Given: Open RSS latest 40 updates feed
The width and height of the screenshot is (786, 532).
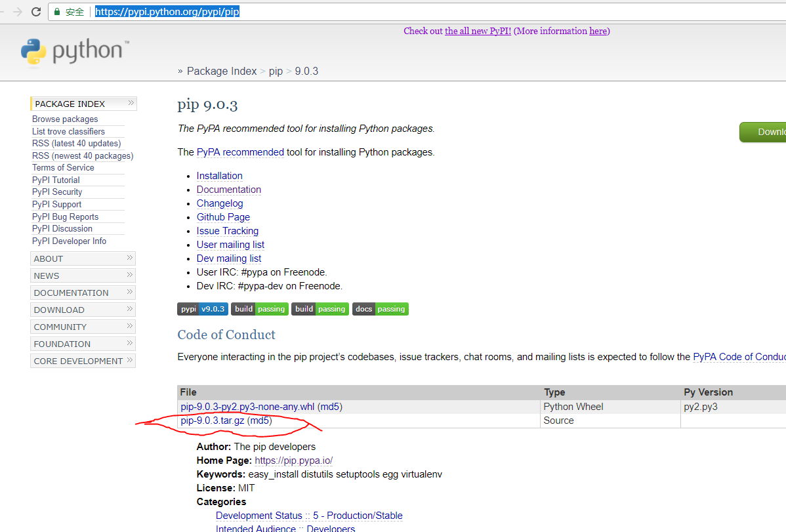Looking at the screenshot, I should pyautogui.click(x=77, y=144).
